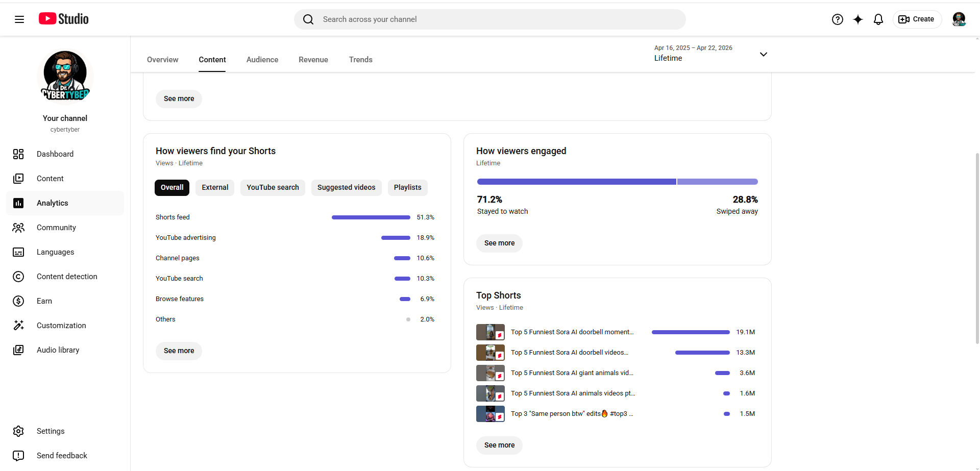This screenshot has width=980, height=471.
Task: Open the hamburger navigation menu
Action: click(19, 19)
